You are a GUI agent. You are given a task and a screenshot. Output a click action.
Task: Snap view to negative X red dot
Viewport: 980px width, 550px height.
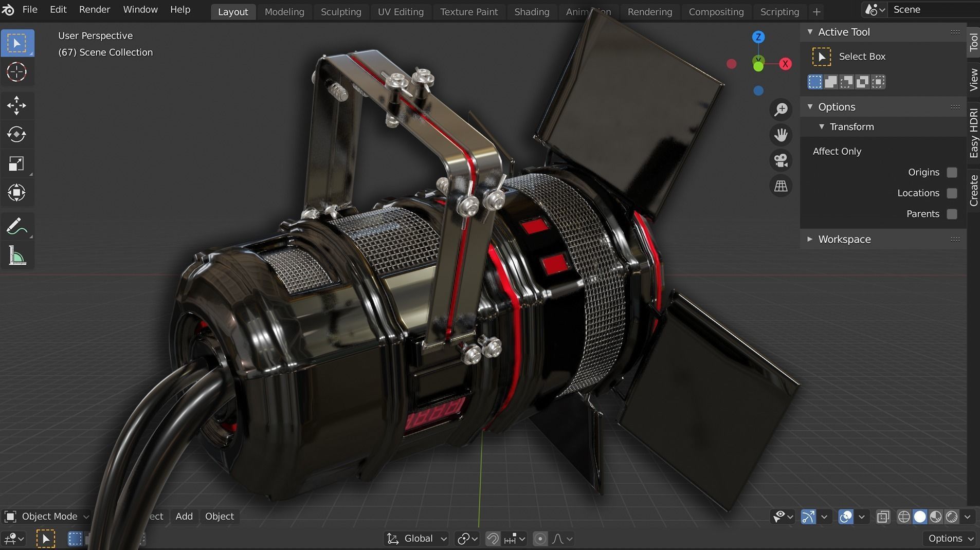pyautogui.click(x=732, y=64)
